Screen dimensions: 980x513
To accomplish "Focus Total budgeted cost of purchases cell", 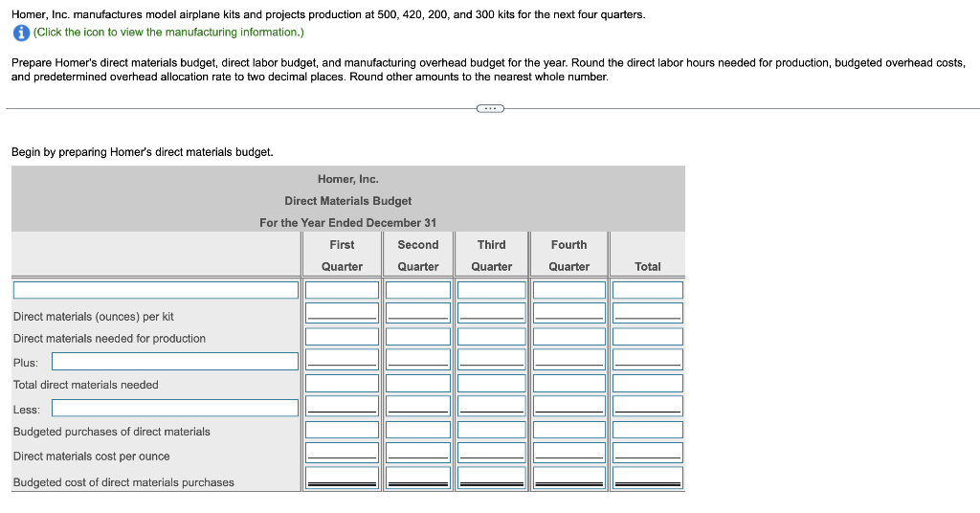I will [648, 478].
